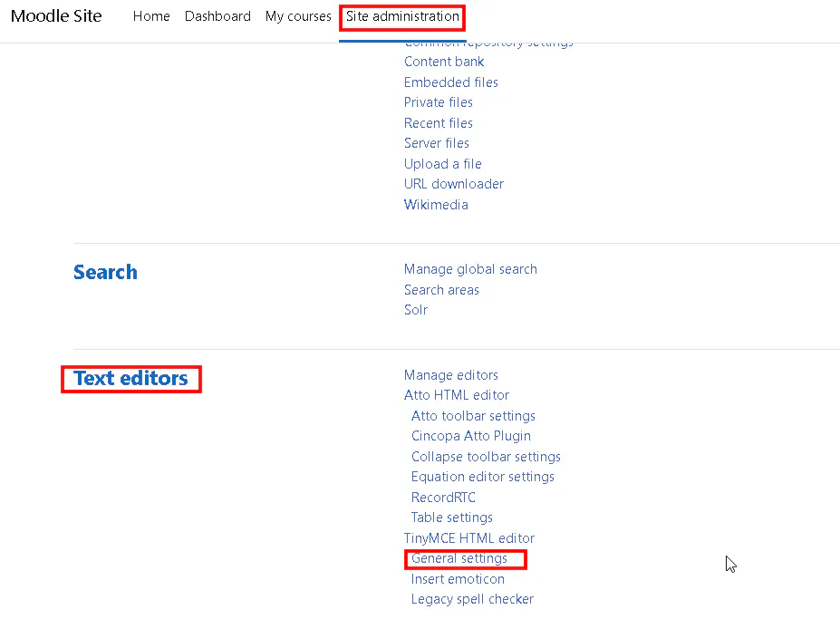Open the Wikimedia repository link
This screenshot has height=619, width=840.
[436, 204]
